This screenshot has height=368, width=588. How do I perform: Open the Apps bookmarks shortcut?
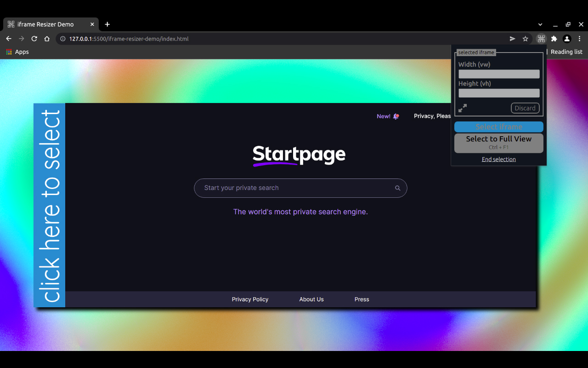tap(17, 52)
